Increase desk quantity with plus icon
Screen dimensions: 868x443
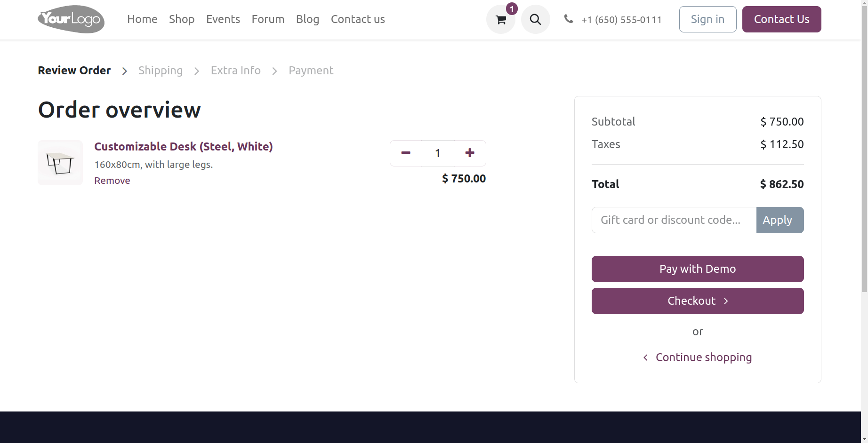(469, 153)
